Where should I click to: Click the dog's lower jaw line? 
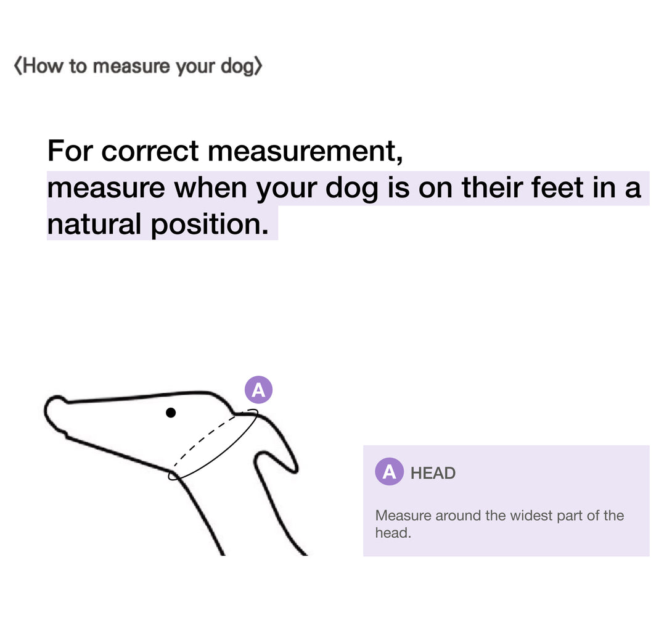coord(118,453)
